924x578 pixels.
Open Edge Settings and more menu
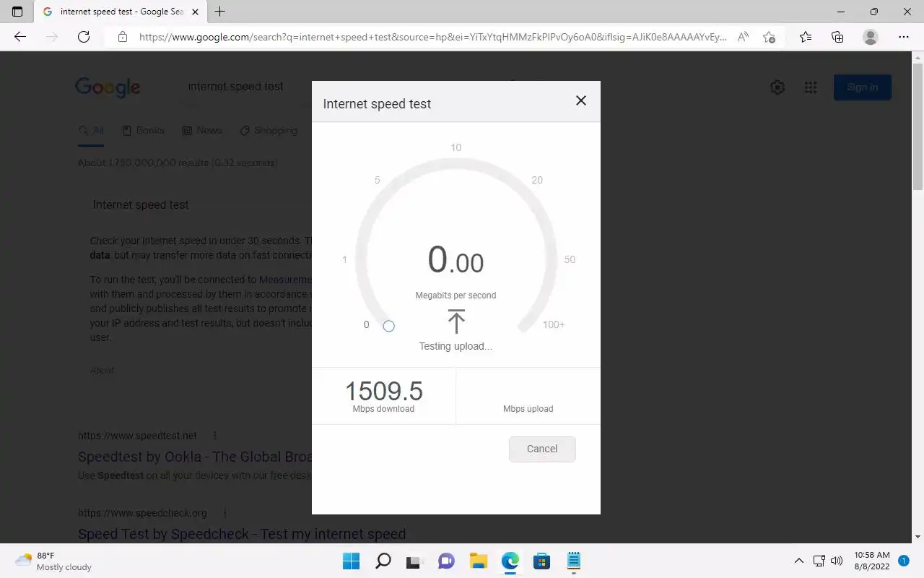904,37
